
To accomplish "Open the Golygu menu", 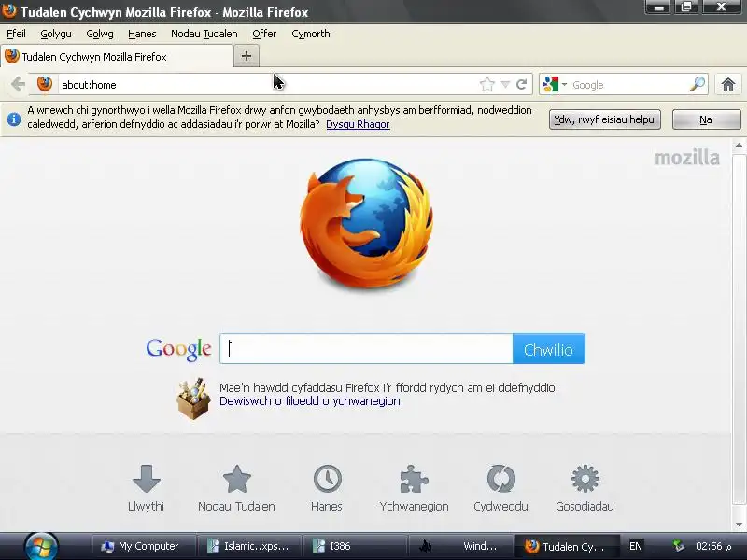I will point(56,34).
